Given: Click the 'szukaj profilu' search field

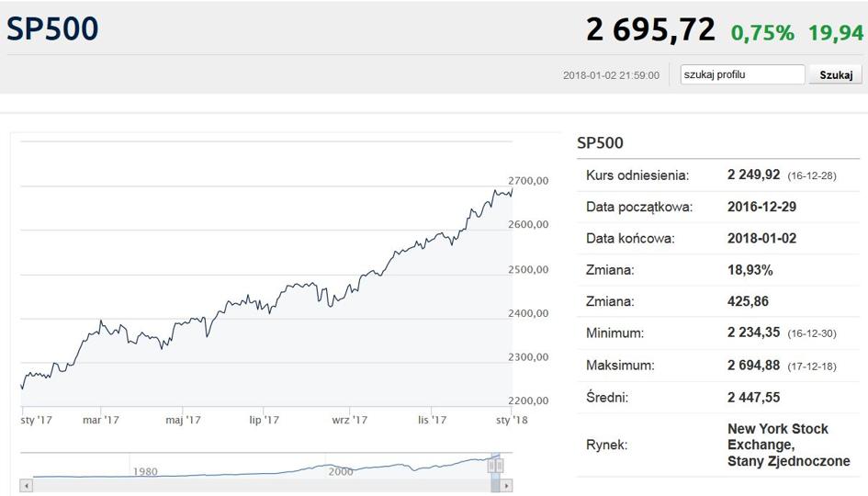Looking at the screenshot, I should (x=742, y=74).
